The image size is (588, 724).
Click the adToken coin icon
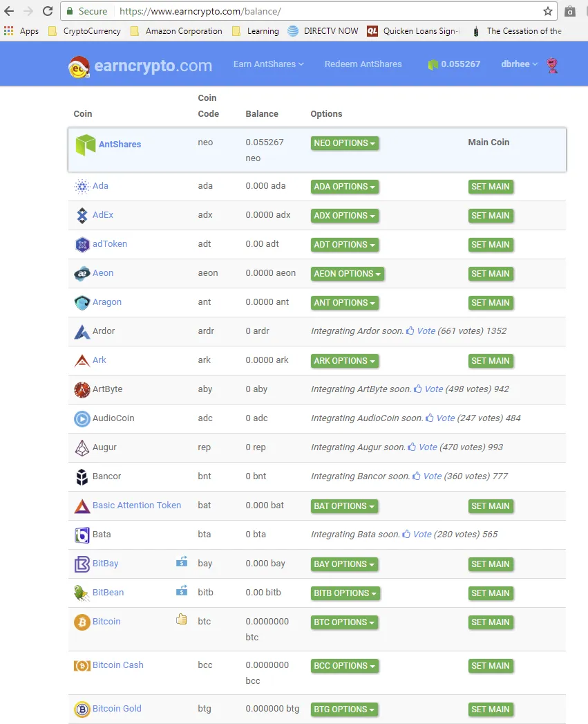point(82,245)
